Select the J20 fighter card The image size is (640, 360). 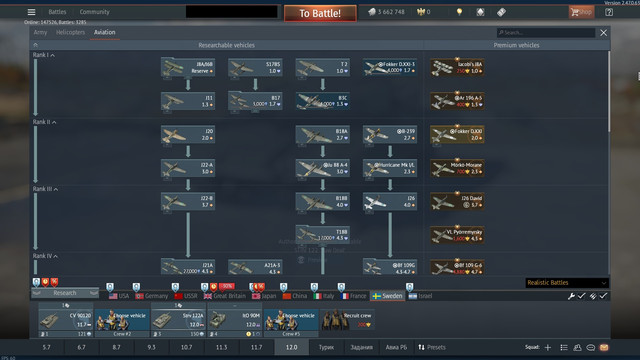tap(188, 134)
